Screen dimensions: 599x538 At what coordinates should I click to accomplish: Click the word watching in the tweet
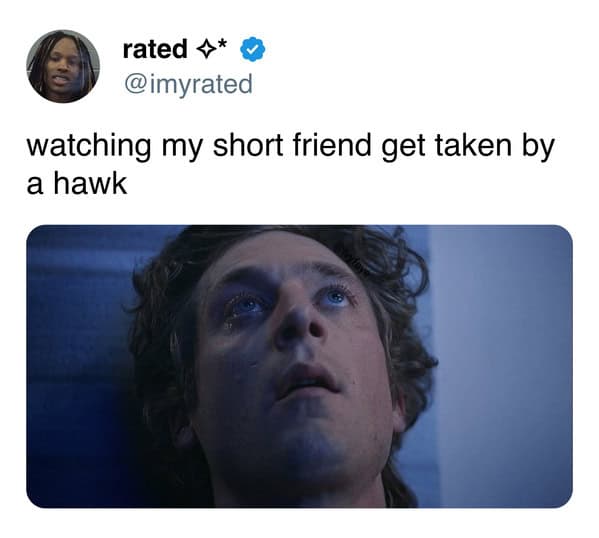(x=89, y=147)
